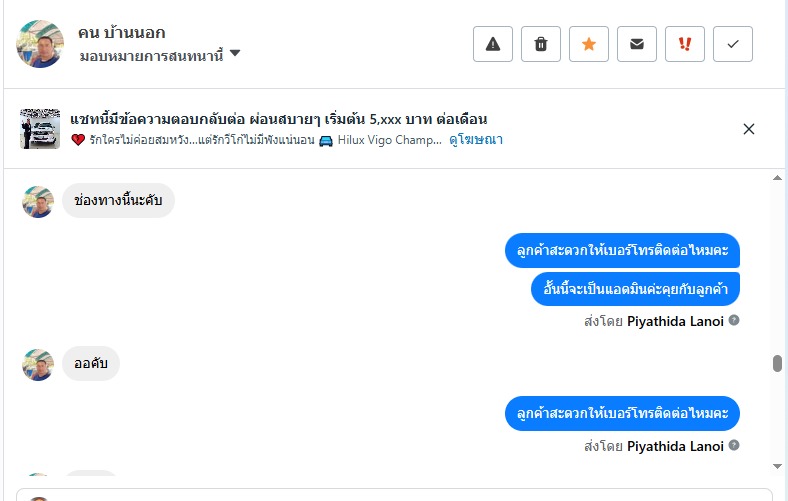The width and height of the screenshot is (788, 501).
Task: Dismiss the ad banner with X
Action: [749, 129]
